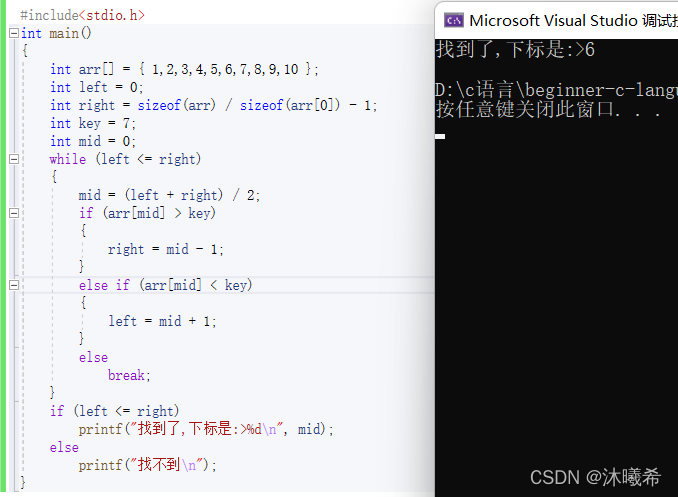This screenshot has width=678, height=497.
Task: Click the 'int left = 0;' line
Action: 96,87
